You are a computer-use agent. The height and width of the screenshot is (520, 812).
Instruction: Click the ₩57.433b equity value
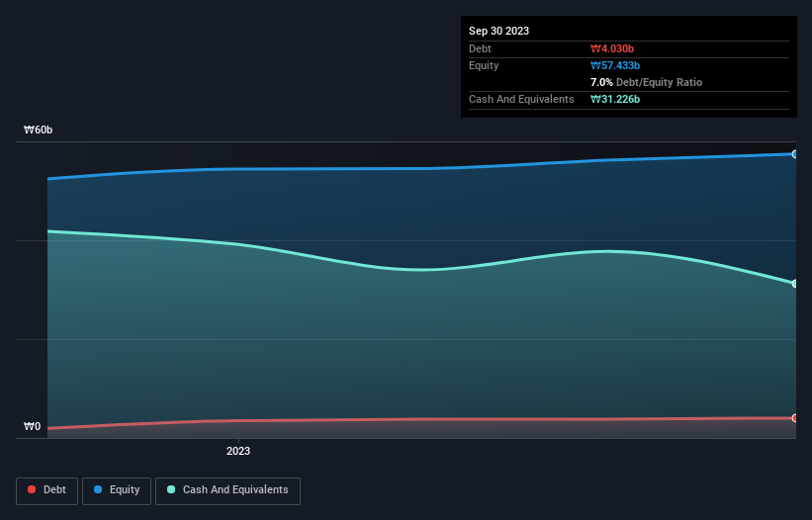615,65
